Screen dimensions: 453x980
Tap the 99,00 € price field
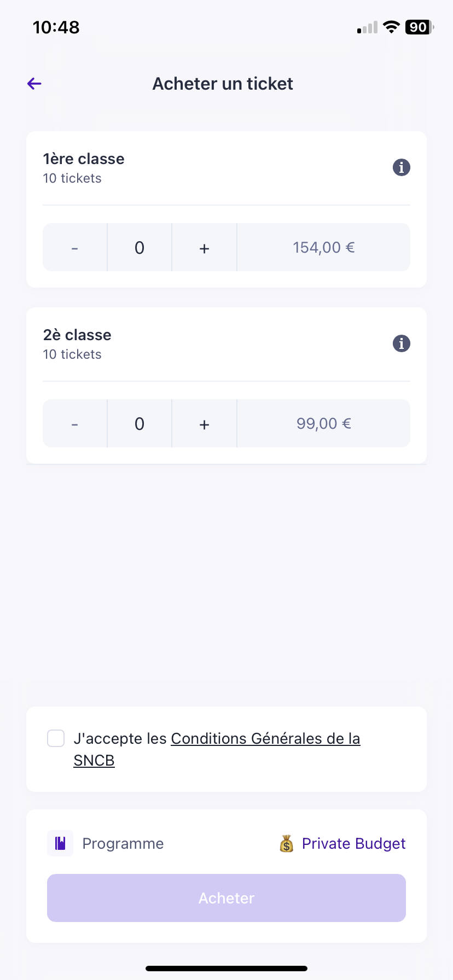tap(323, 424)
